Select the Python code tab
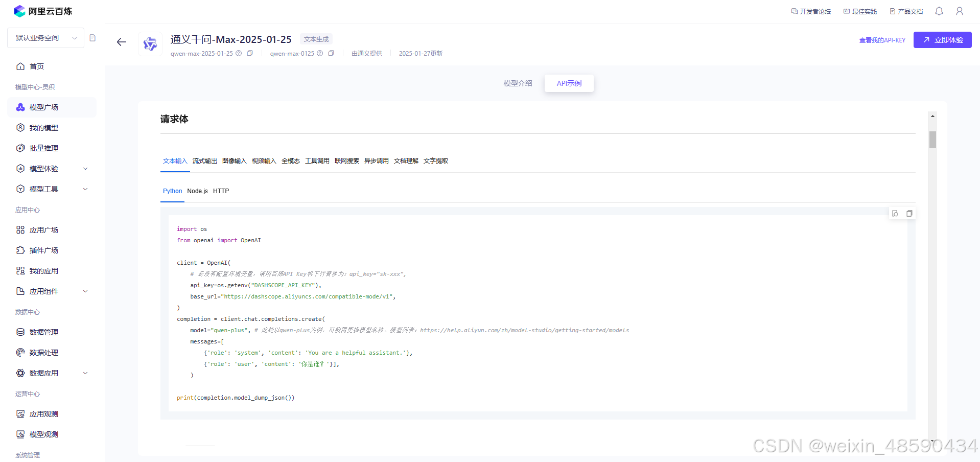Image resolution: width=980 pixels, height=462 pixels. (172, 191)
